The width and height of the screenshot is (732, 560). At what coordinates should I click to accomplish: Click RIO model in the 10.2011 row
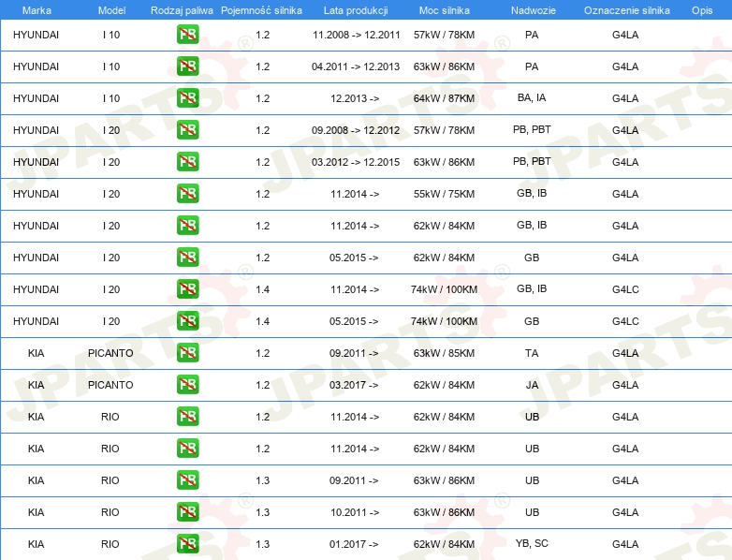[x=110, y=512]
